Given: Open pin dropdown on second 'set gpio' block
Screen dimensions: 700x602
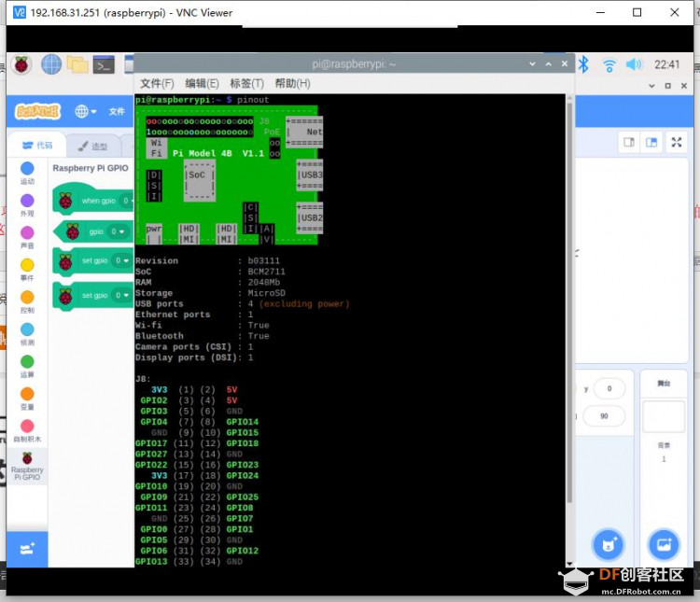Looking at the screenshot, I should pyautogui.click(x=122, y=295).
